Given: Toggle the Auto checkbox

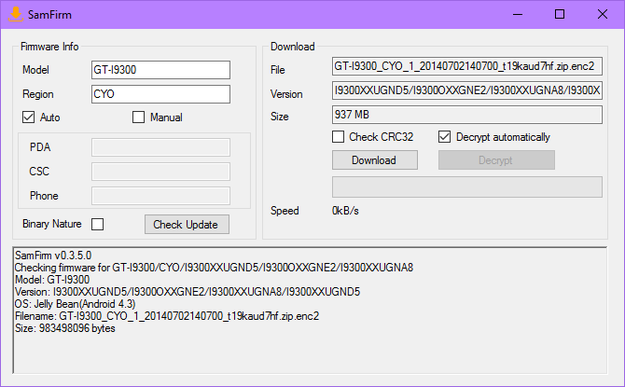Looking at the screenshot, I should 28,117.
